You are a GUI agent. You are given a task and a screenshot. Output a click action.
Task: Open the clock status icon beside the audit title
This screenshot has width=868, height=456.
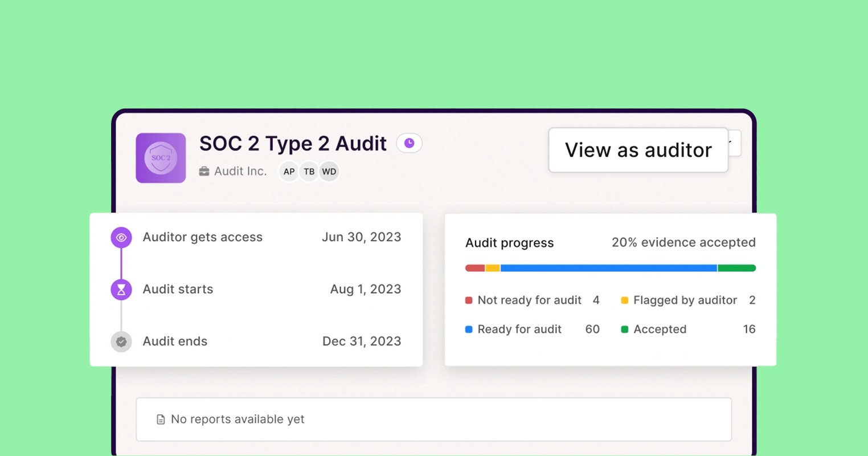[409, 143]
